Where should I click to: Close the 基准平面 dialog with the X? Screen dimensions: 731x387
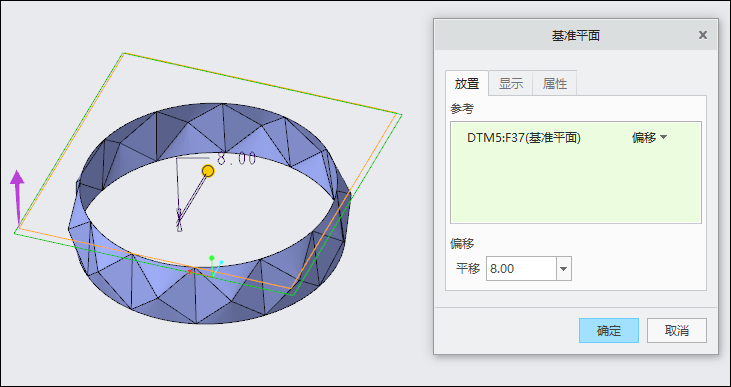[x=703, y=35]
